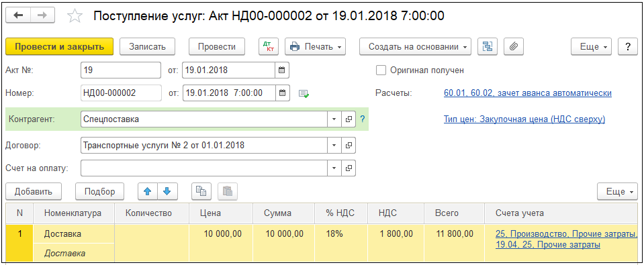Click the back navigation arrow

pyautogui.click(x=19, y=15)
